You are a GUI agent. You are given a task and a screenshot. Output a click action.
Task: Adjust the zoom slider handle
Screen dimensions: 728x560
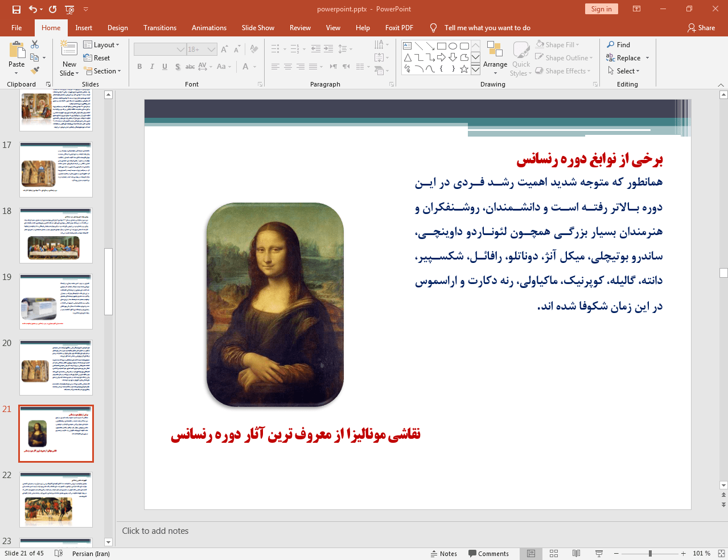point(650,554)
